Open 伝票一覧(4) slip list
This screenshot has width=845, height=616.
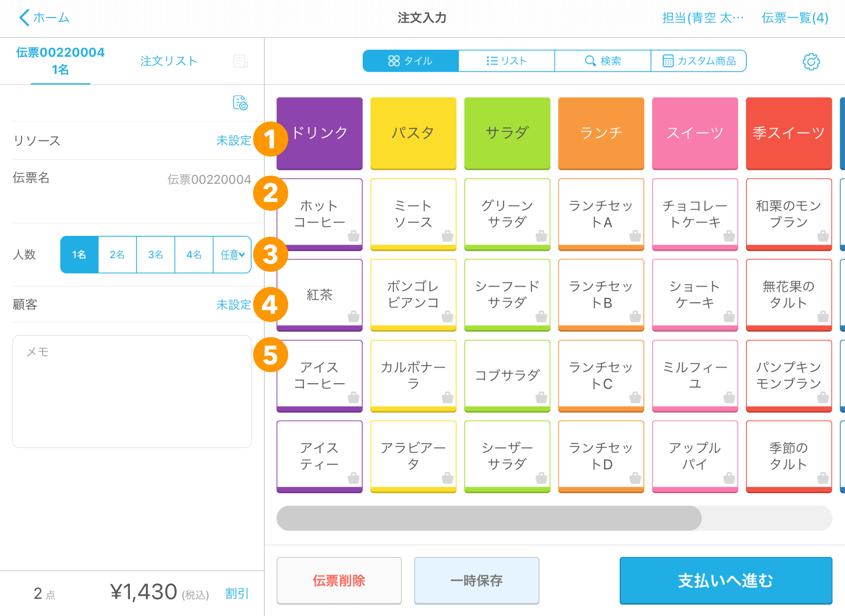point(795,18)
